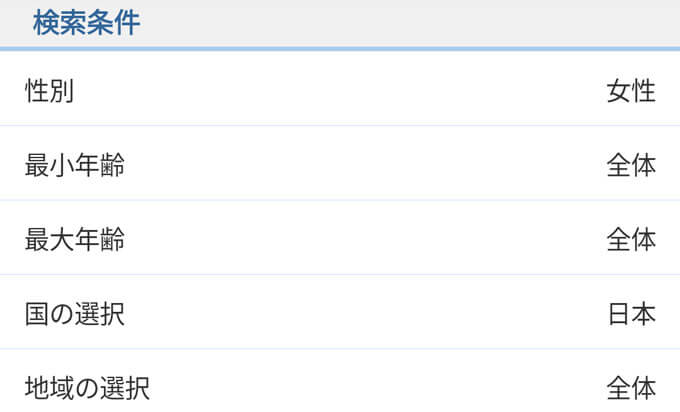
Task: Change the 女性 gender value
Action: coord(630,91)
